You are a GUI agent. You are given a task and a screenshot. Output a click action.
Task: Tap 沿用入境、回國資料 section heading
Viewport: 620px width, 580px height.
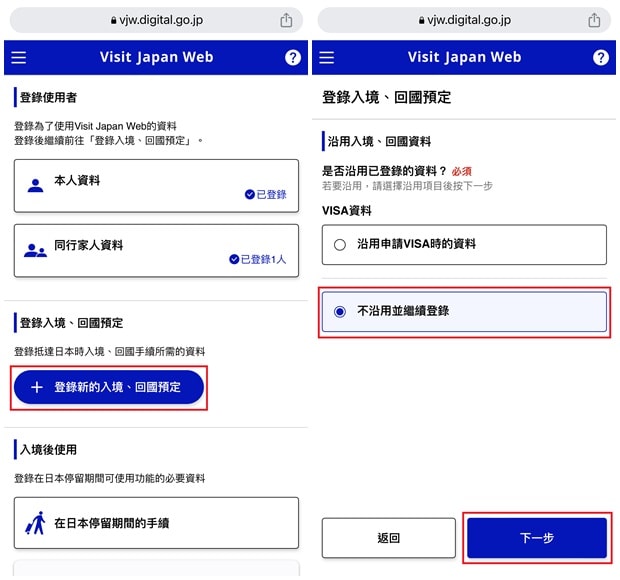click(379, 141)
